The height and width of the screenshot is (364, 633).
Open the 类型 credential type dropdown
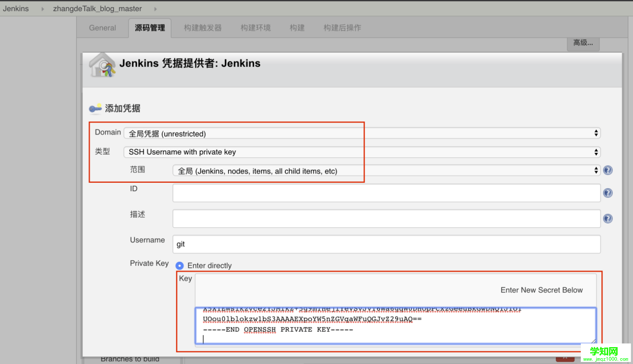(362, 152)
